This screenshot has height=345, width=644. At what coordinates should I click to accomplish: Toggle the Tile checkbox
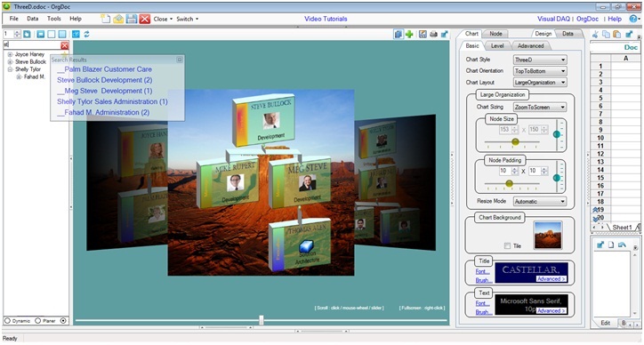(507, 246)
